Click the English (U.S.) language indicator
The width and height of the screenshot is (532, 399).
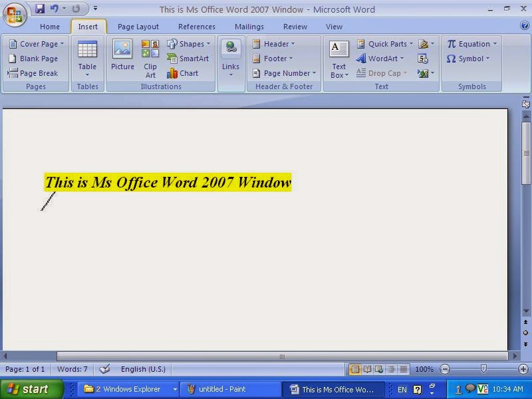point(143,369)
